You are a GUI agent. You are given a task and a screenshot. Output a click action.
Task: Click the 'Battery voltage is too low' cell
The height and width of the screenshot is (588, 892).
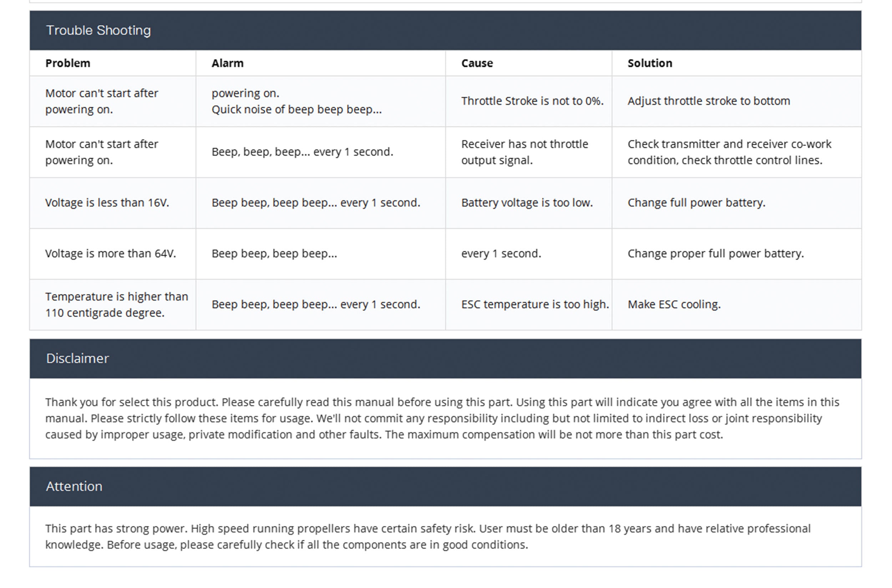[527, 203]
